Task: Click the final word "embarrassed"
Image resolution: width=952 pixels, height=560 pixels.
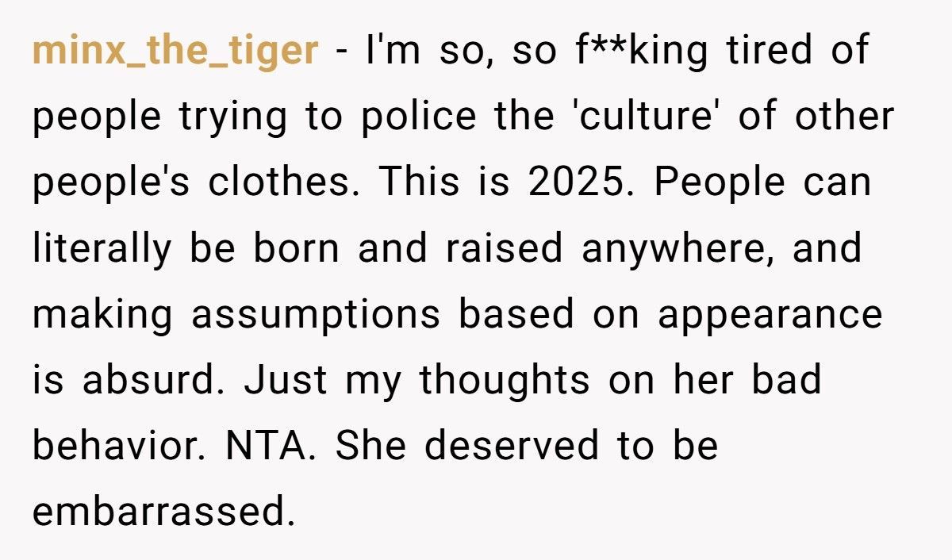Action: point(158,512)
